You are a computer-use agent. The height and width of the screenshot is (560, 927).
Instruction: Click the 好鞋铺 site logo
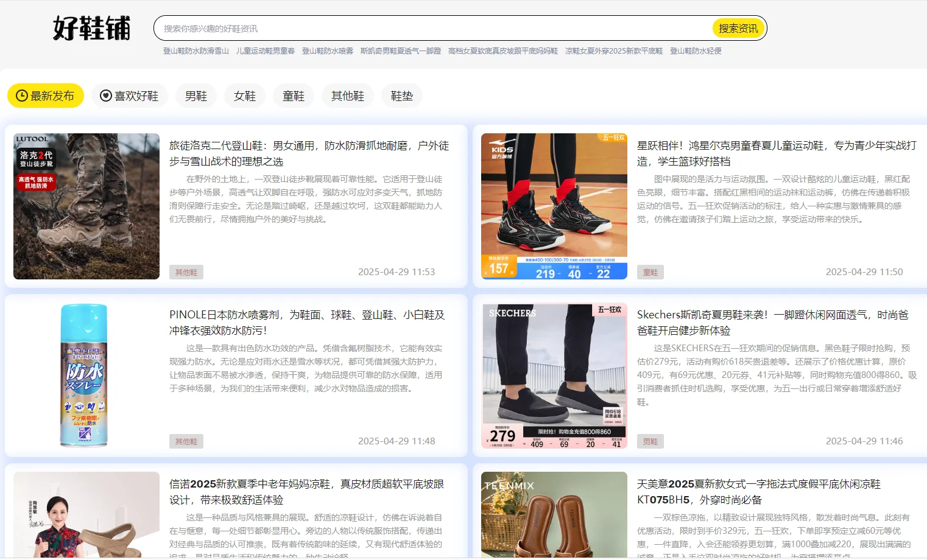tap(92, 29)
